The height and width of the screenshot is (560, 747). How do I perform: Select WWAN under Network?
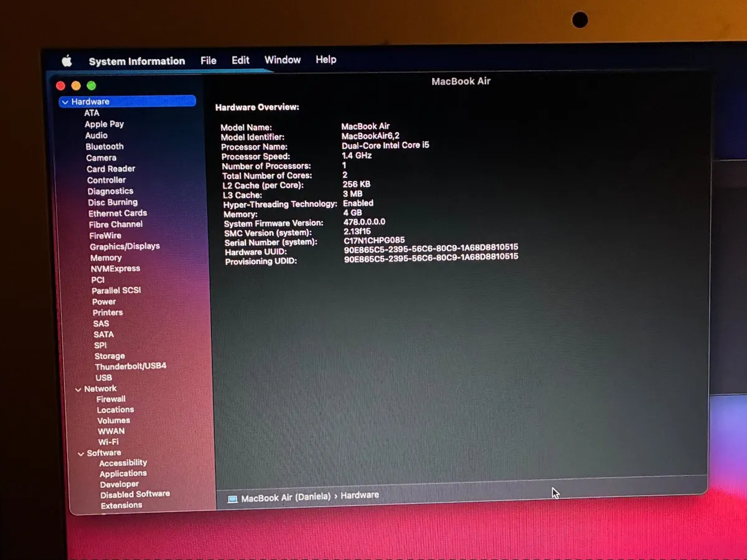tap(111, 431)
